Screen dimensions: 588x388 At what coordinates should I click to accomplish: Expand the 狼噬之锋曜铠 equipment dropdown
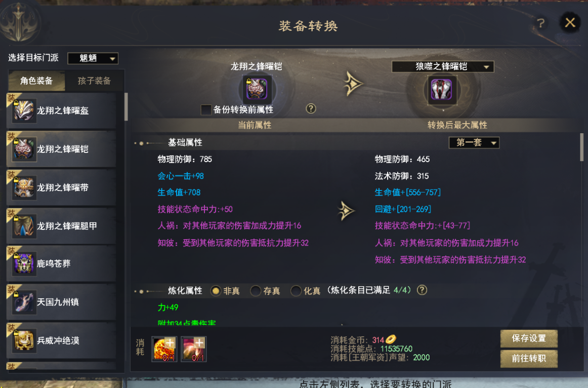[x=443, y=67]
